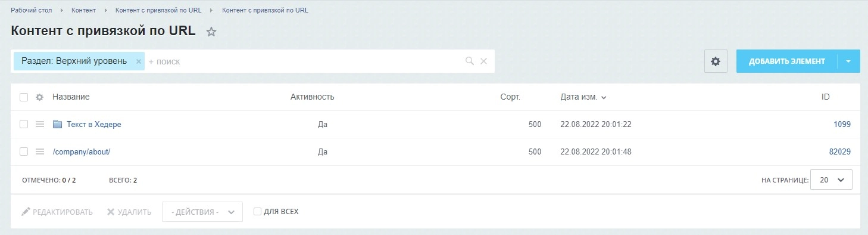Click the search magnifier icon
The image size is (868, 235).
coord(469,61)
